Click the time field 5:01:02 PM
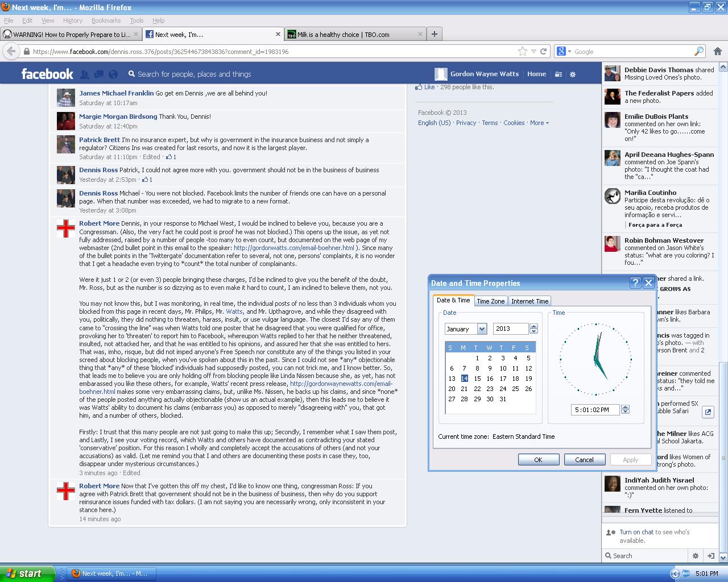This screenshot has width=728, height=582. pos(595,409)
